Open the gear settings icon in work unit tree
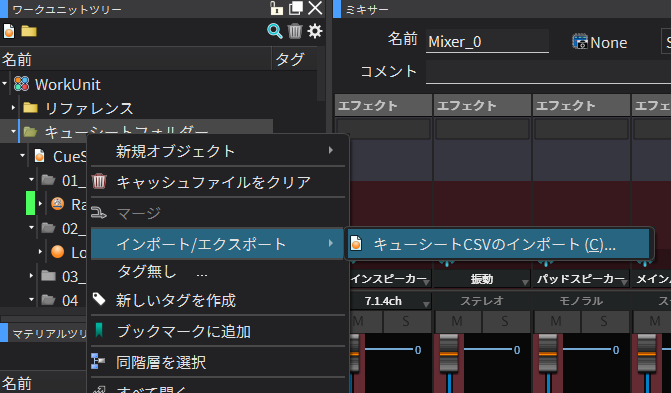This screenshot has width=671, height=393. click(x=315, y=31)
